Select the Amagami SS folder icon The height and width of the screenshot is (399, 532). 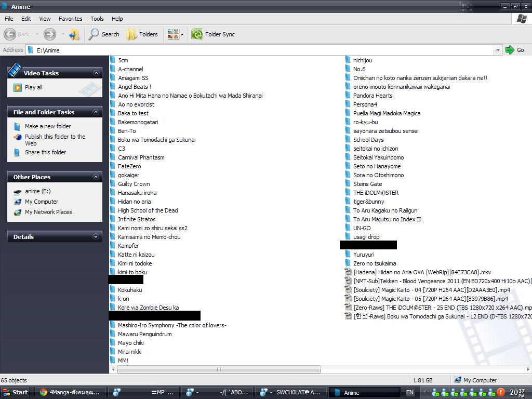click(112, 78)
